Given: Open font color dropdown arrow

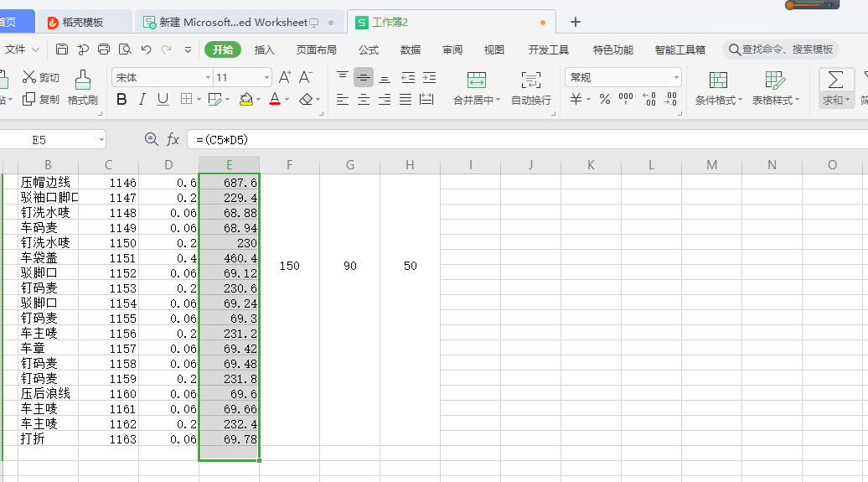Looking at the screenshot, I should tap(287, 100).
